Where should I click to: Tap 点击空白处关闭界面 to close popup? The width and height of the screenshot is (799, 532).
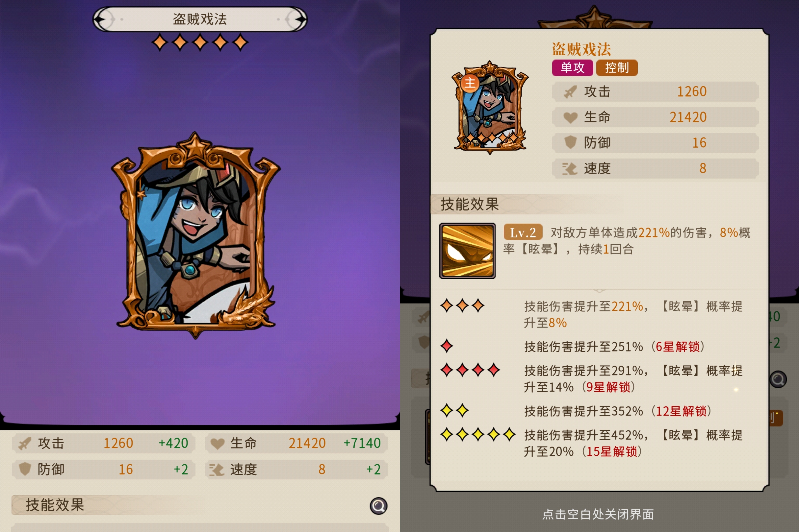pos(598,514)
